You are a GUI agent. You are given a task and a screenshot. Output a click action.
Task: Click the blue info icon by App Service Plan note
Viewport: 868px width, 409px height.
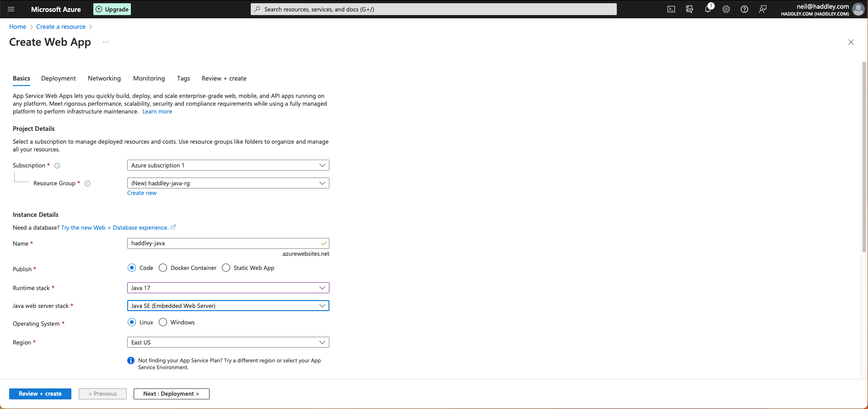[131, 361]
